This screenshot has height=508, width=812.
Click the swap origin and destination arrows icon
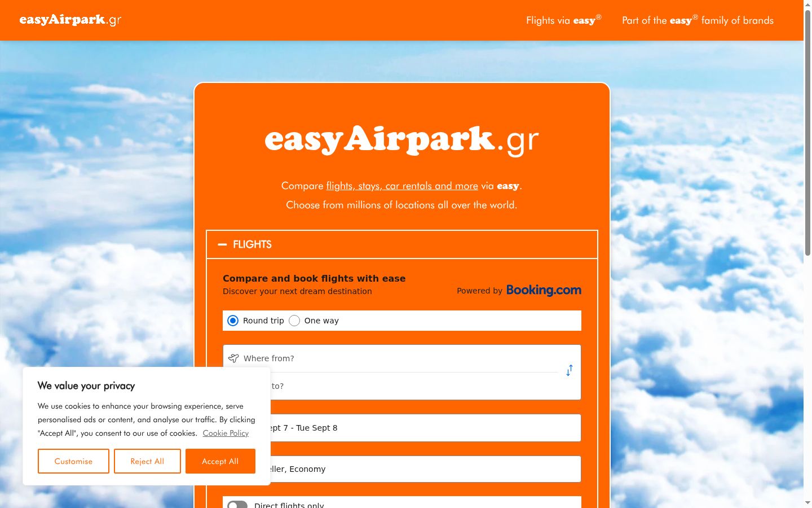pos(570,370)
